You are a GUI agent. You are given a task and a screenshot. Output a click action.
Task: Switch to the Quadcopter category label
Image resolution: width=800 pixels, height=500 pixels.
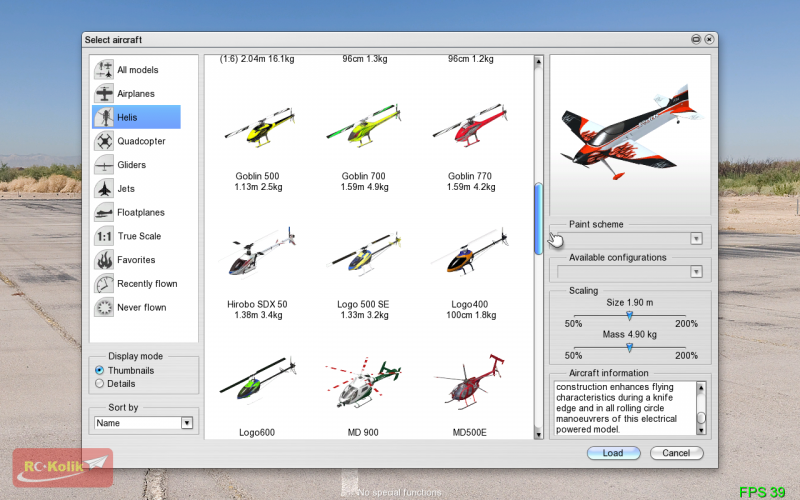tap(141, 141)
